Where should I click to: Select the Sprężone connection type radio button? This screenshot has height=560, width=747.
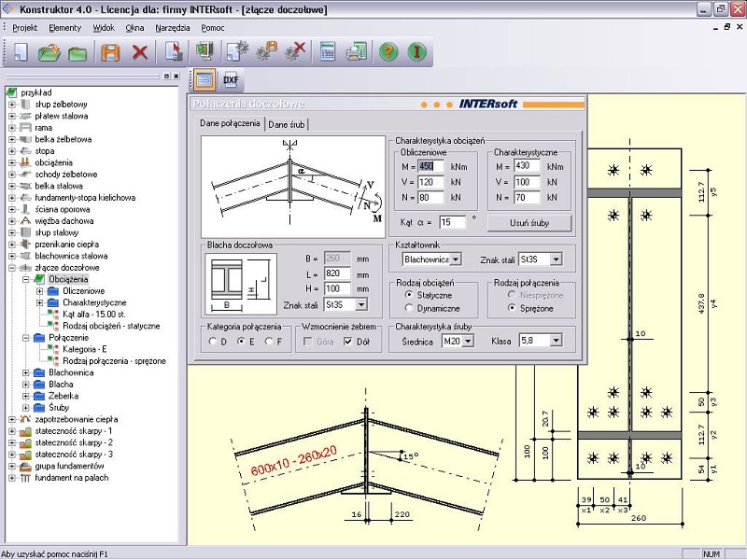[512, 308]
